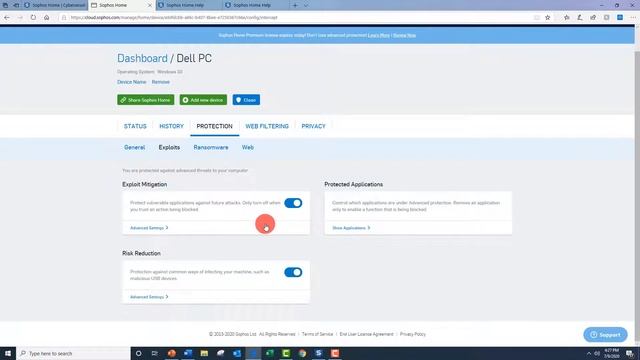Screen dimensions: 640x360
Task: Select the General protection sub-tab
Action: (134, 147)
